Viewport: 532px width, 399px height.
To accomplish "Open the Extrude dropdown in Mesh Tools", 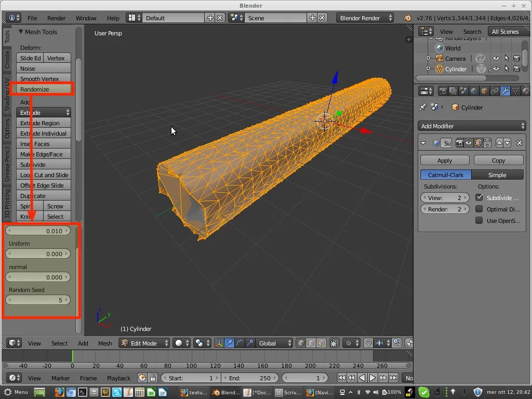I will pos(44,112).
